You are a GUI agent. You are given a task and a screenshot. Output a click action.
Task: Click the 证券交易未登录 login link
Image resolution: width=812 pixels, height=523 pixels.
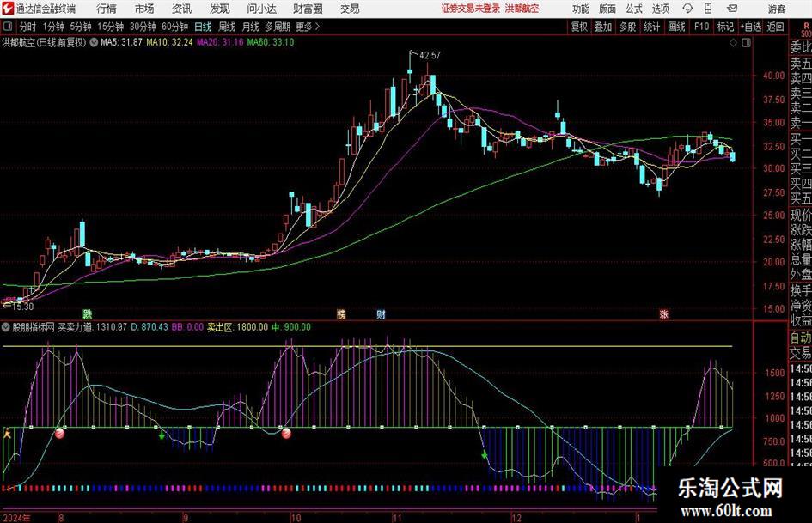pyautogui.click(x=471, y=9)
